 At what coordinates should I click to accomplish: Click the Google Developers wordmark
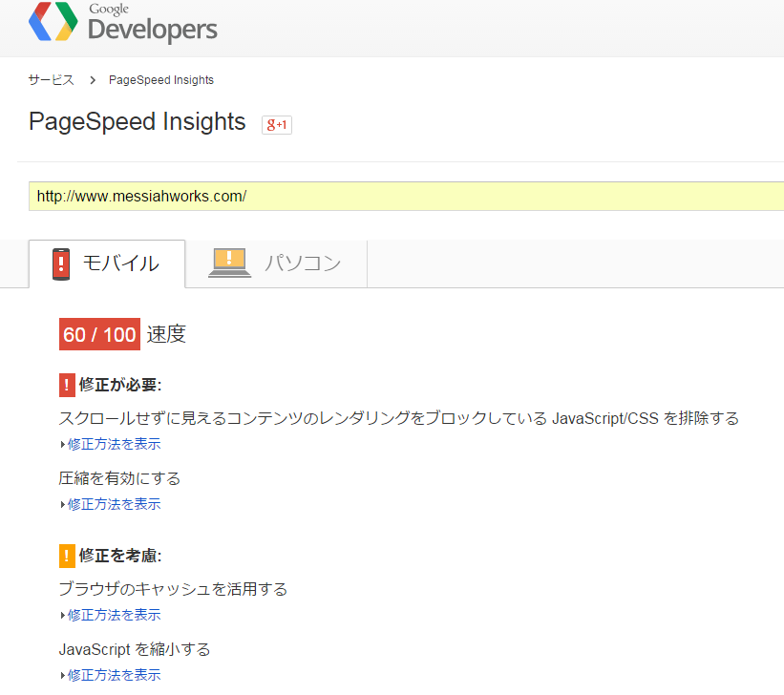pyautogui.click(x=153, y=23)
